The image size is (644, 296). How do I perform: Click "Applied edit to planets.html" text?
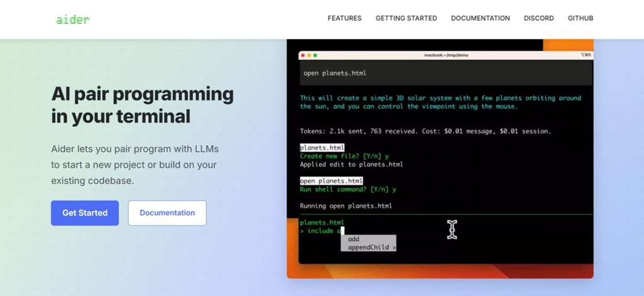[352, 164]
